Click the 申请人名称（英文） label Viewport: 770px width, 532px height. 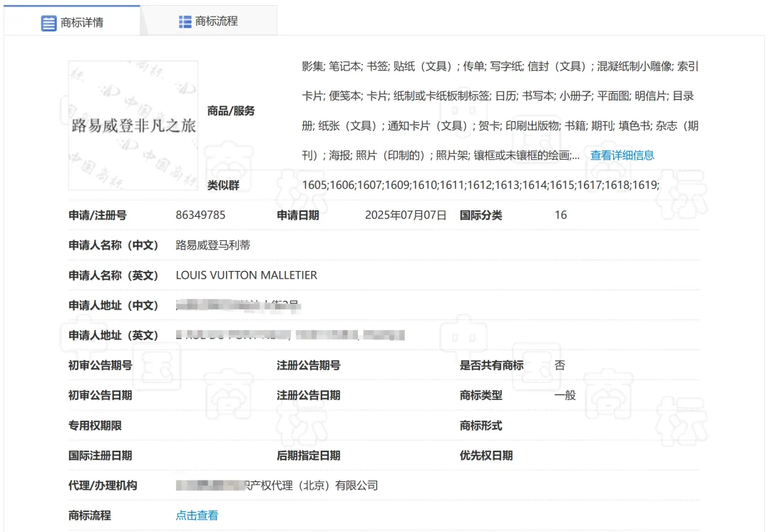(x=113, y=275)
